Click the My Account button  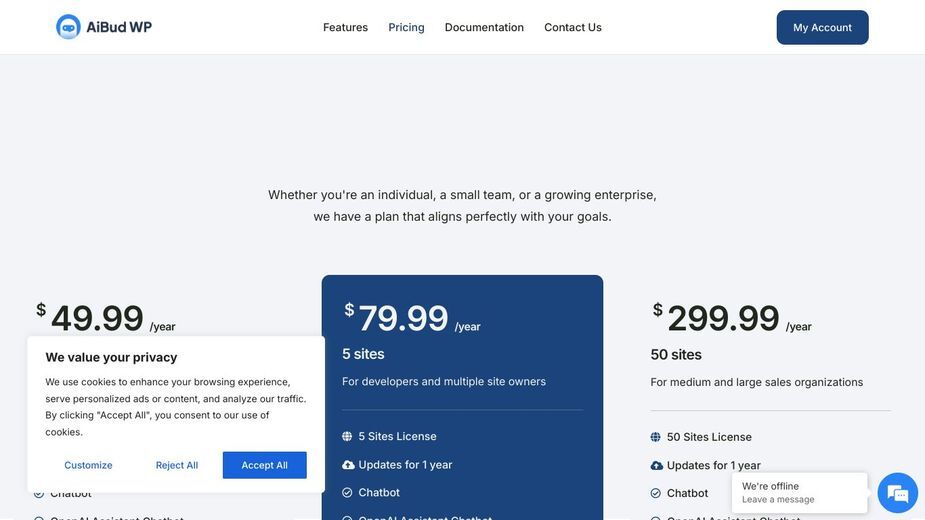(822, 27)
